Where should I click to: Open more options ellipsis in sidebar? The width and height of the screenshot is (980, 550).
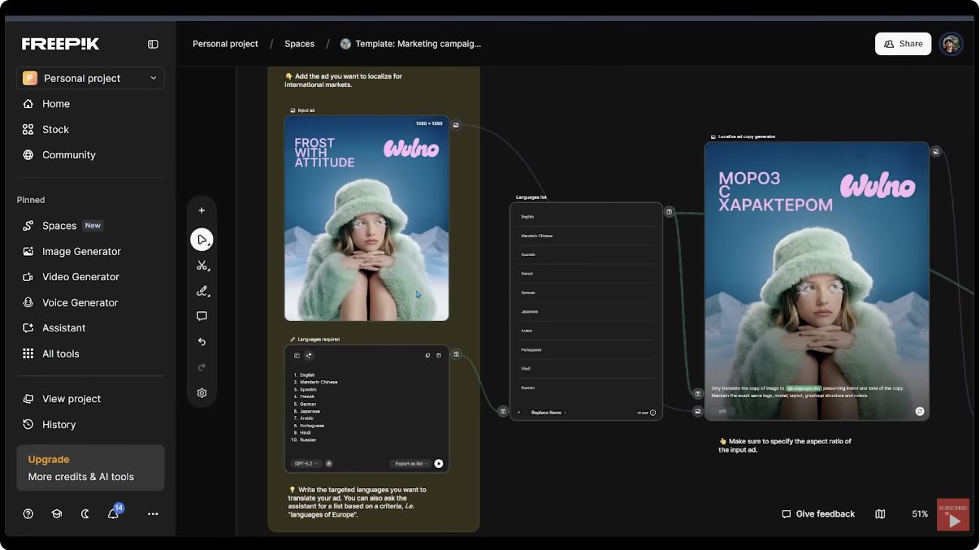click(x=153, y=513)
